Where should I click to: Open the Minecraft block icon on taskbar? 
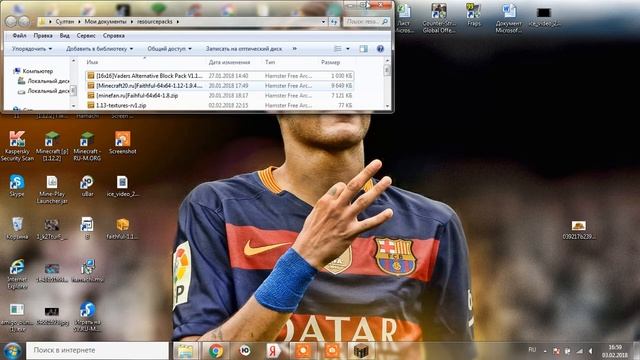coord(361,351)
